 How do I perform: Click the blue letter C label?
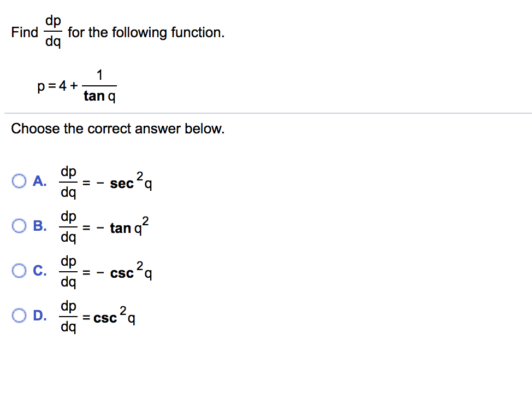pos(38,270)
